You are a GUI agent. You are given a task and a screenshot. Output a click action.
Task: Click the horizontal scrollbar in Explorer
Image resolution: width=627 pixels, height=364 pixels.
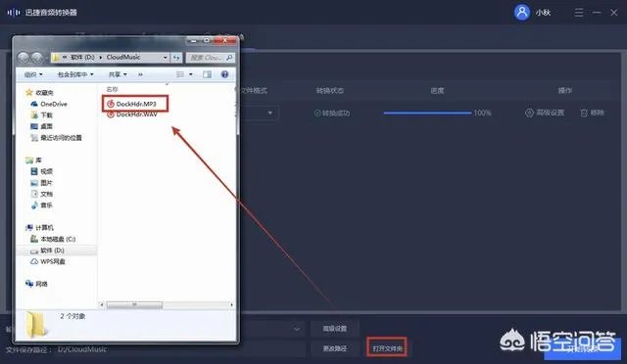(x=134, y=305)
